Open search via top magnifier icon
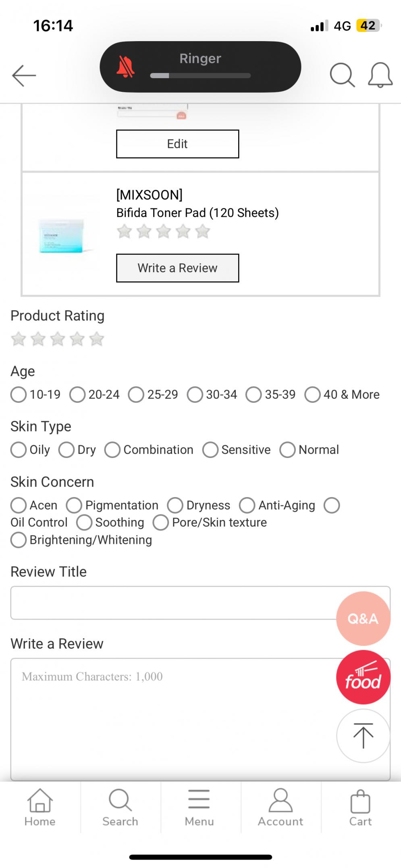Screen dimensions: 401x868 pos(342,75)
